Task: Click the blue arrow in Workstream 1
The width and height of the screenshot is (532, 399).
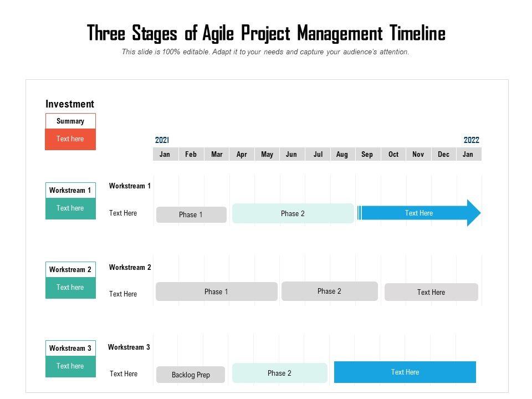Action: (418, 213)
